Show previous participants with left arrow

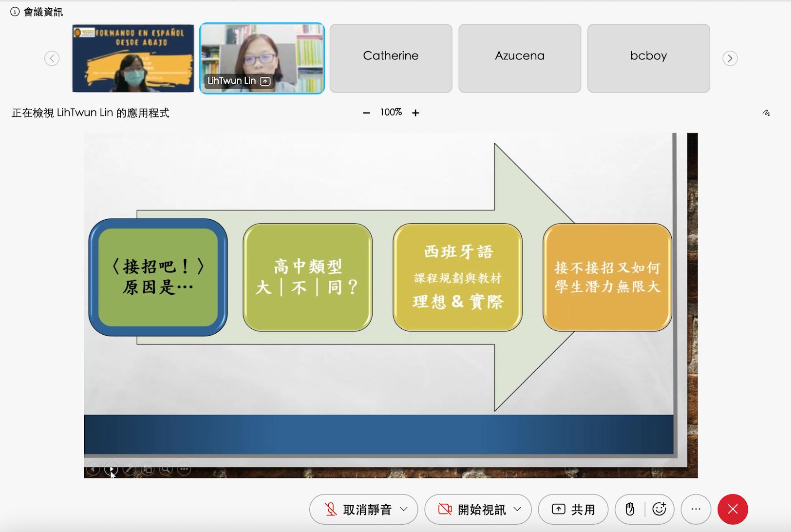(x=52, y=58)
